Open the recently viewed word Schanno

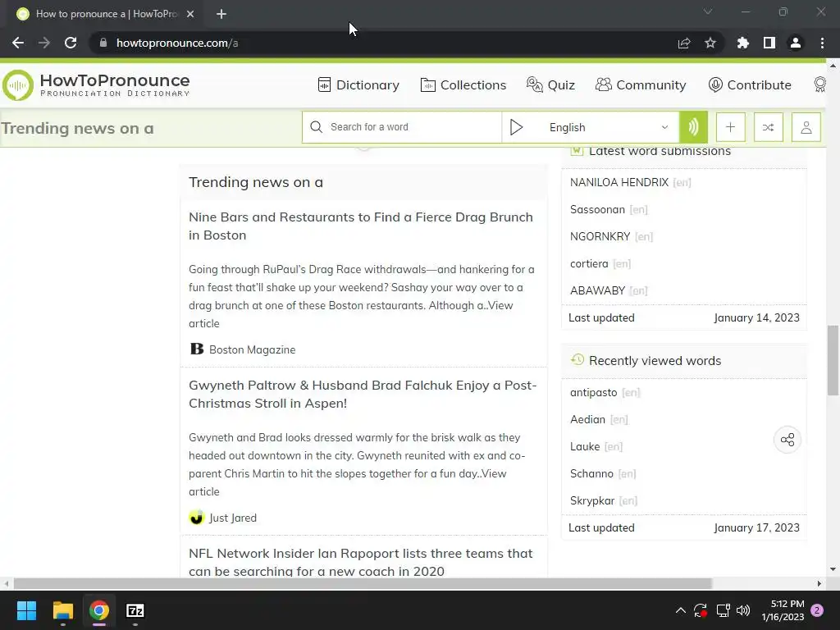pos(591,473)
